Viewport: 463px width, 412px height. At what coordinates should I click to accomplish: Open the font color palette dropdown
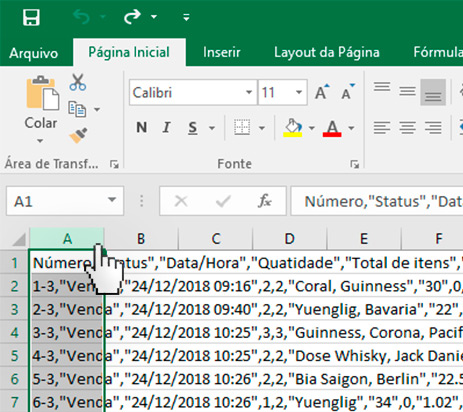pos(351,128)
